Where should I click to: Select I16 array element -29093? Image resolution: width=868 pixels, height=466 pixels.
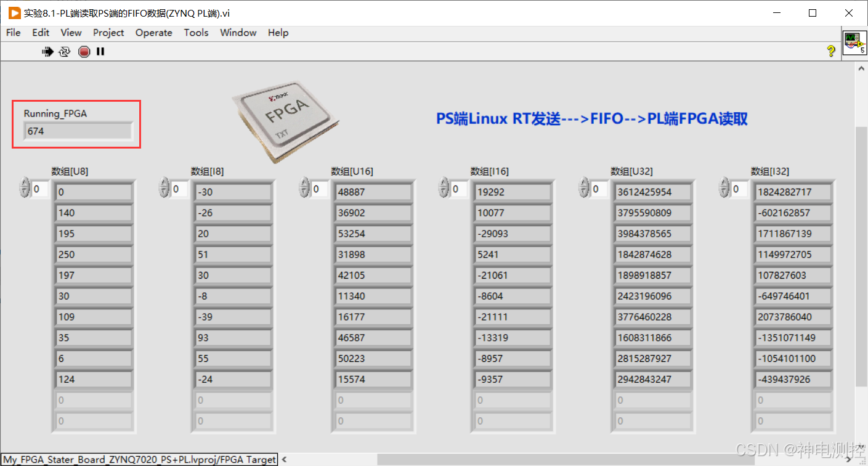click(513, 234)
